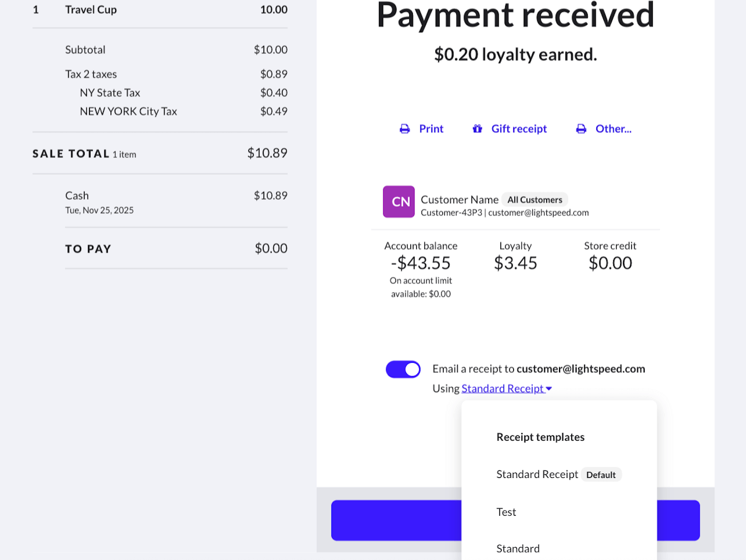Open the Customer Name profile
This screenshot has width=746, height=560.
pos(459,200)
